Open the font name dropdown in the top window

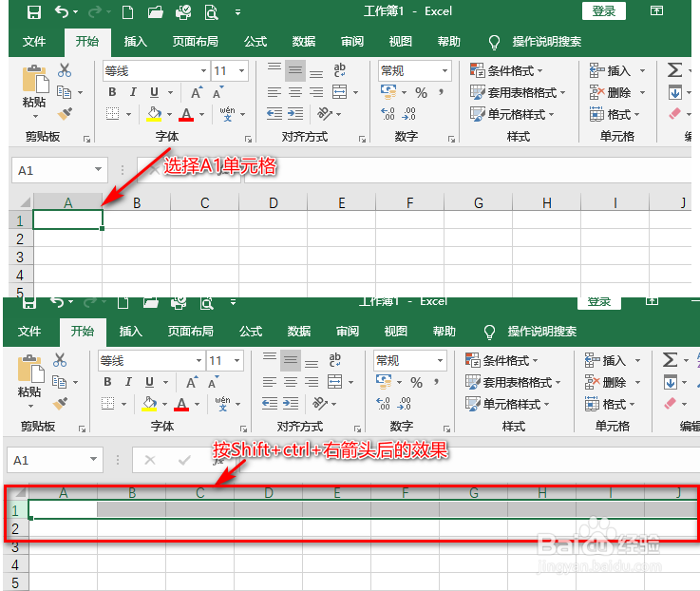tap(203, 71)
